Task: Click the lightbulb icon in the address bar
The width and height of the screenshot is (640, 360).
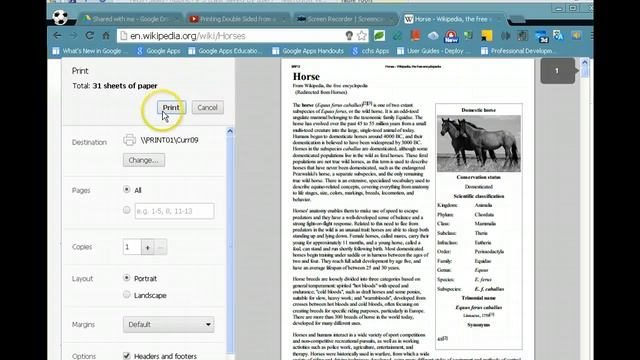Action: (349, 36)
